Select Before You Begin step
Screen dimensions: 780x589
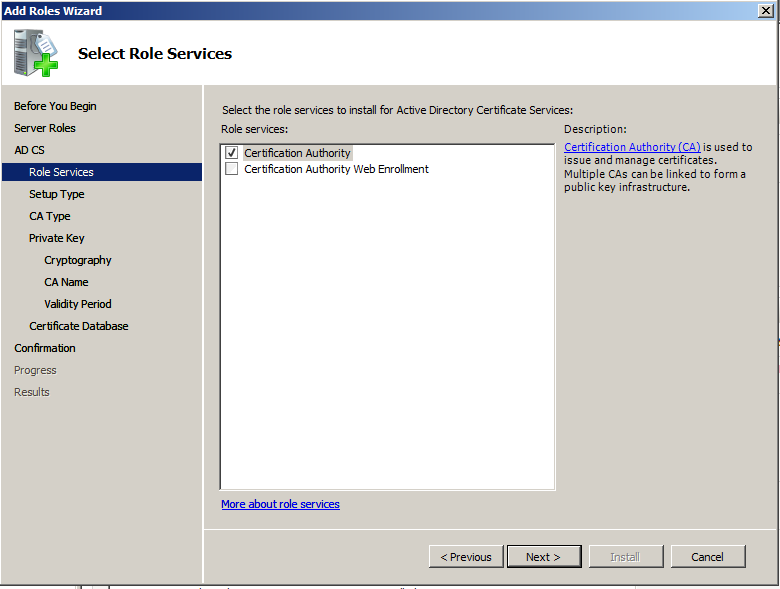point(55,106)
